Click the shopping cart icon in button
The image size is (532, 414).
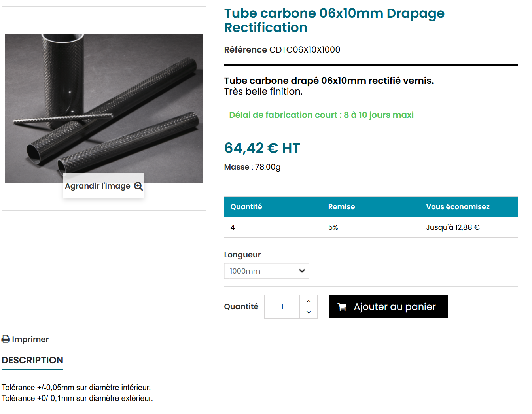(x=342, y=307)
